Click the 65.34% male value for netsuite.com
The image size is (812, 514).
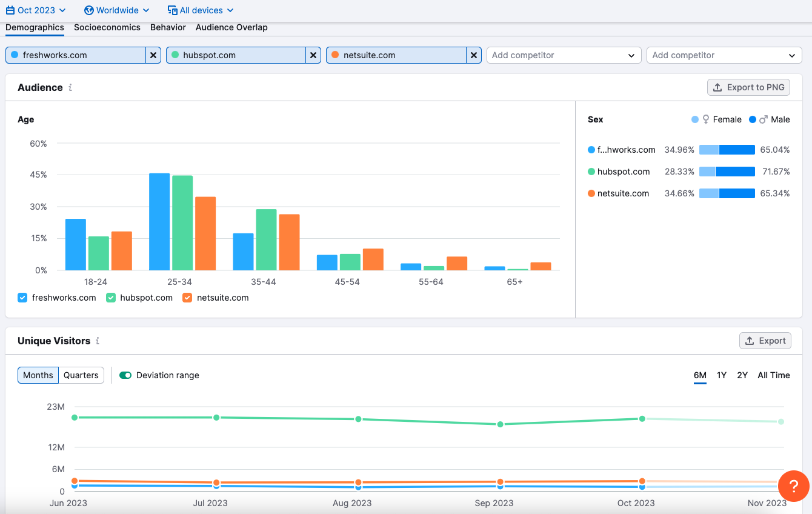(x=776, y=193)
